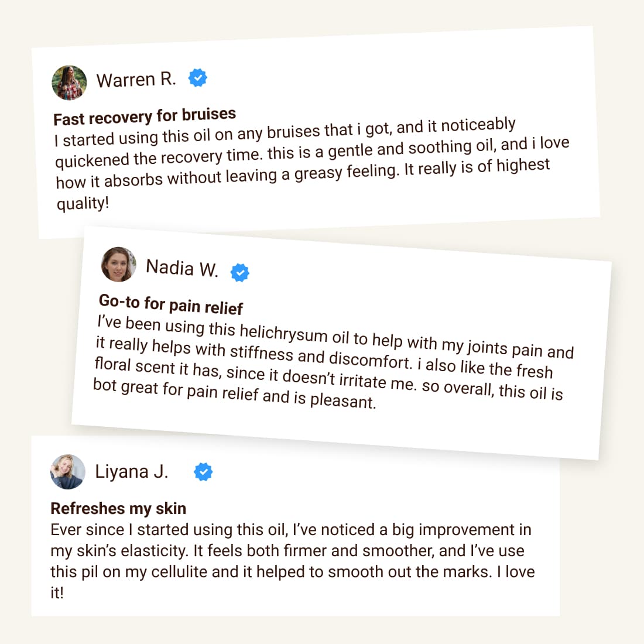
Task: Select the verified badge beside Liyana J.
Action: 203,471
